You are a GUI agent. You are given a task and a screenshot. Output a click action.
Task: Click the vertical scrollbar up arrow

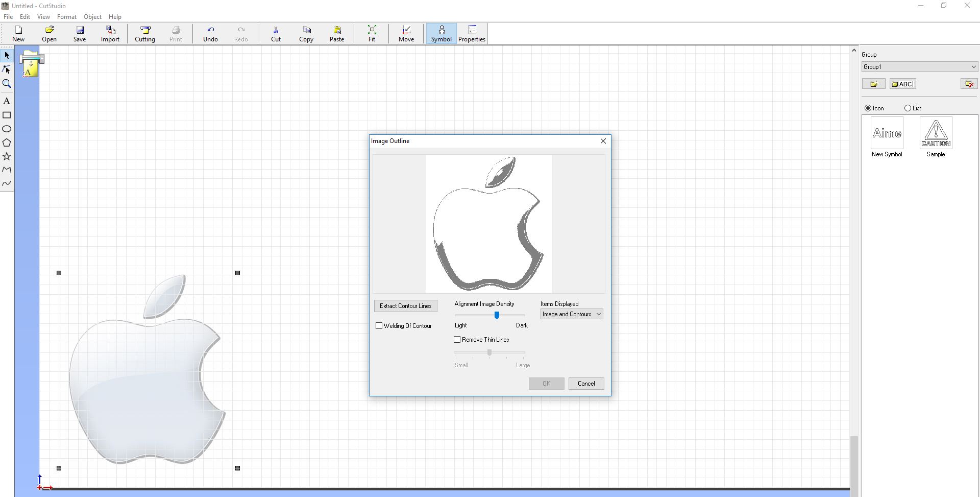[854, 50]
